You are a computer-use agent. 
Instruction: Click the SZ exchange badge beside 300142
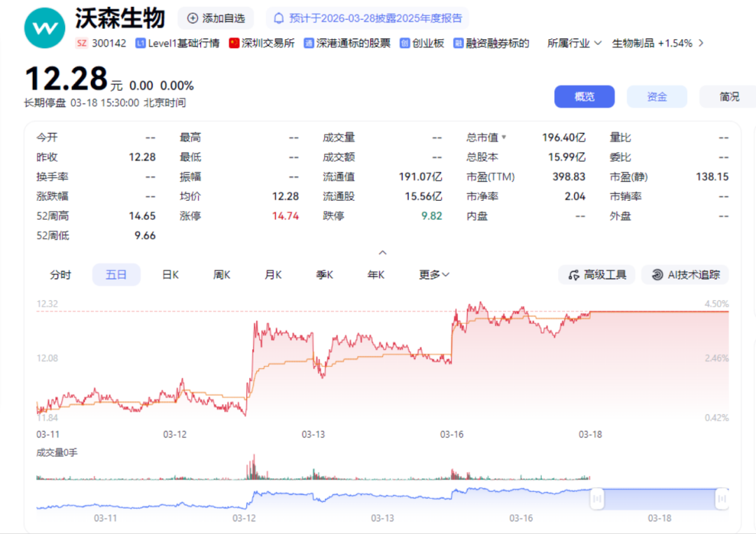click(x=82, y=43)
